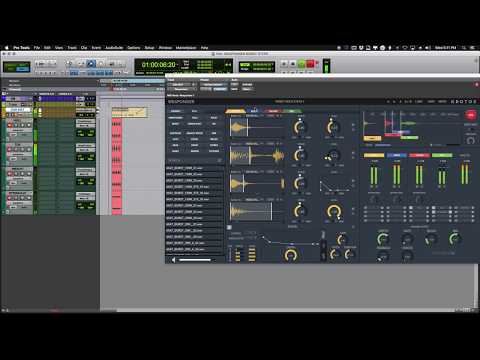The width and height of the screenshot is (480, 360).
Task: Click the second layer waveform display
Action: click(257, 155)
